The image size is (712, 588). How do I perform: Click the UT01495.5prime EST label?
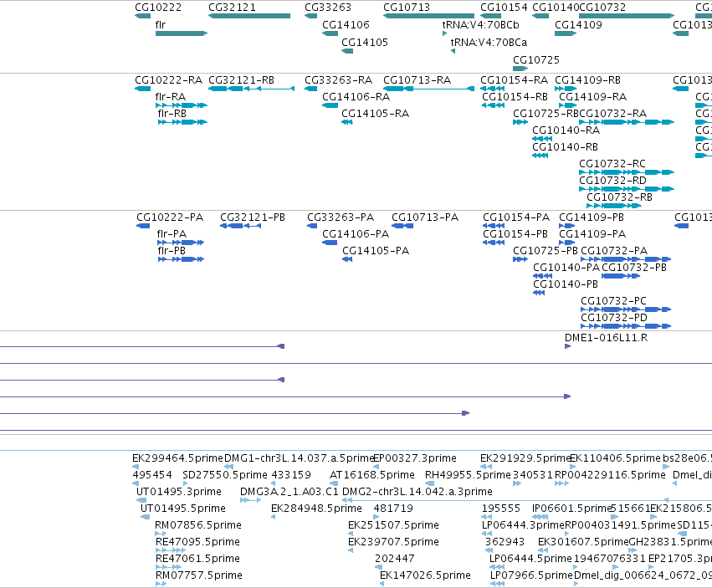pyautogui.click(x=183, y=509)
